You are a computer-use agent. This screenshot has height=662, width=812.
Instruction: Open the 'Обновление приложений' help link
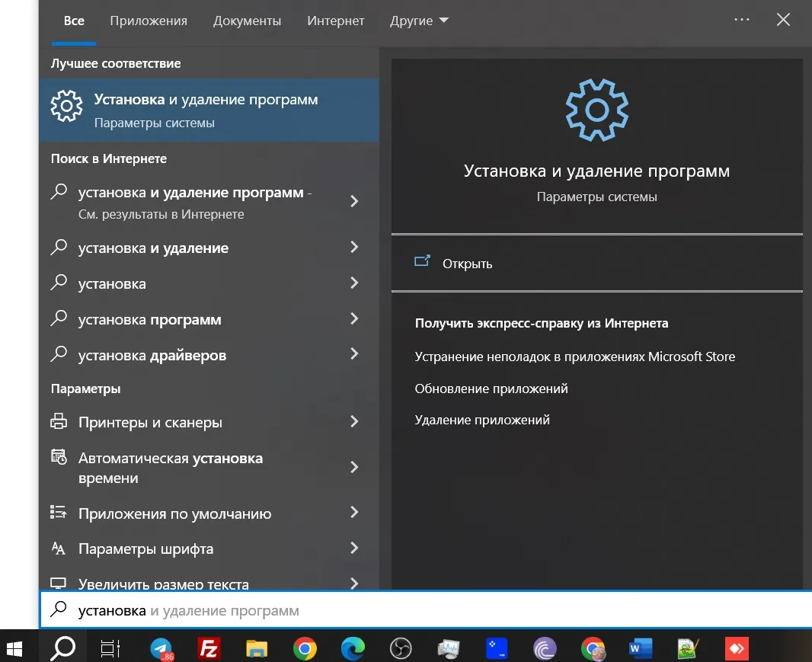(x=491, y=389)
